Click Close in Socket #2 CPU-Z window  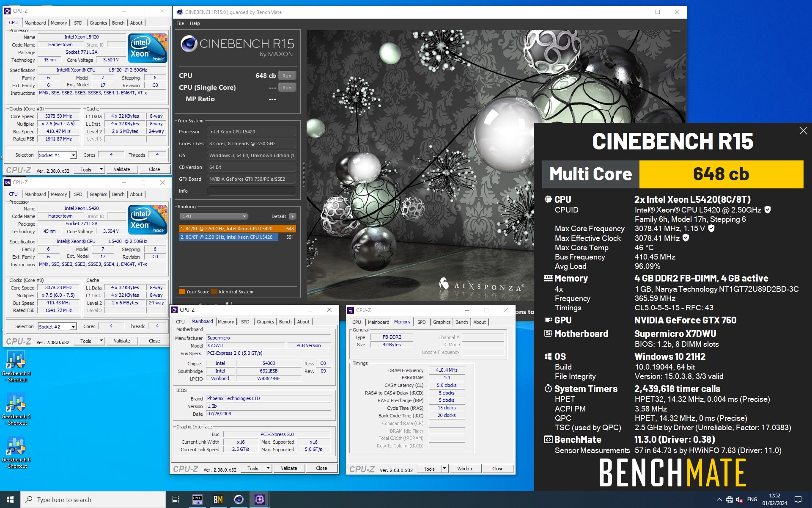(x=154, y=341)
